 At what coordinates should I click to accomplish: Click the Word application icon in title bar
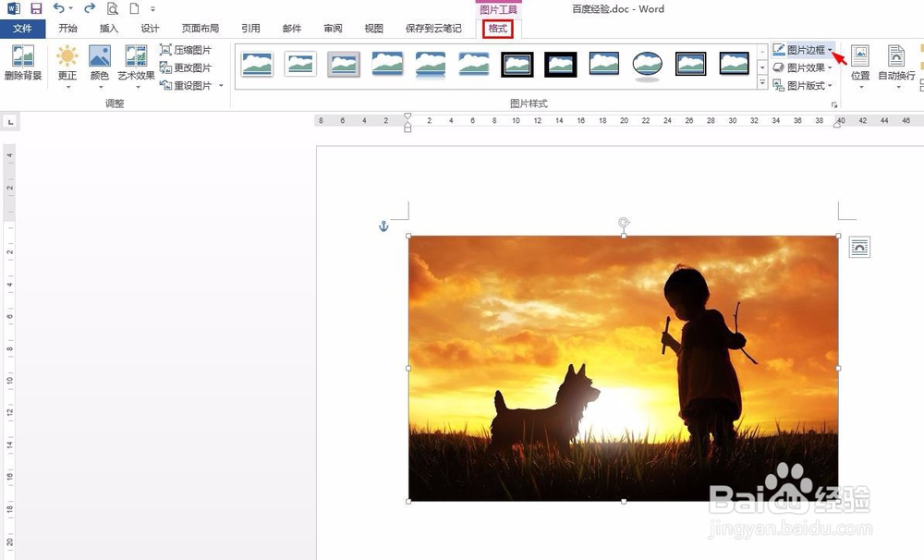coord(13,8)
